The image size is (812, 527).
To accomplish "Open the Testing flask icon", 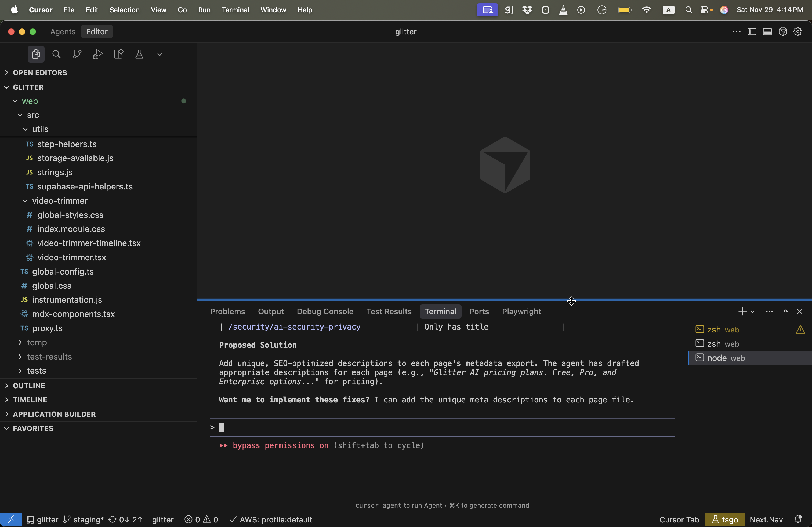I will [139, 54].
